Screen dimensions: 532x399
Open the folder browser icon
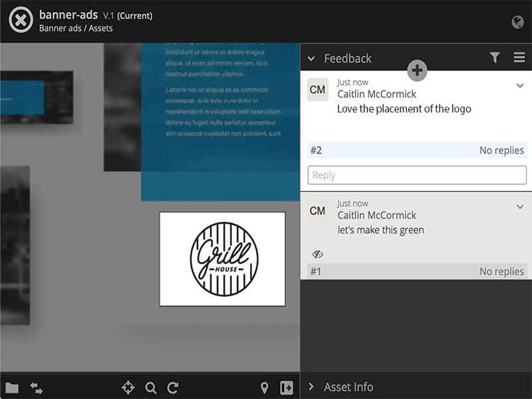pyautogui.click(x=12, y=386)
